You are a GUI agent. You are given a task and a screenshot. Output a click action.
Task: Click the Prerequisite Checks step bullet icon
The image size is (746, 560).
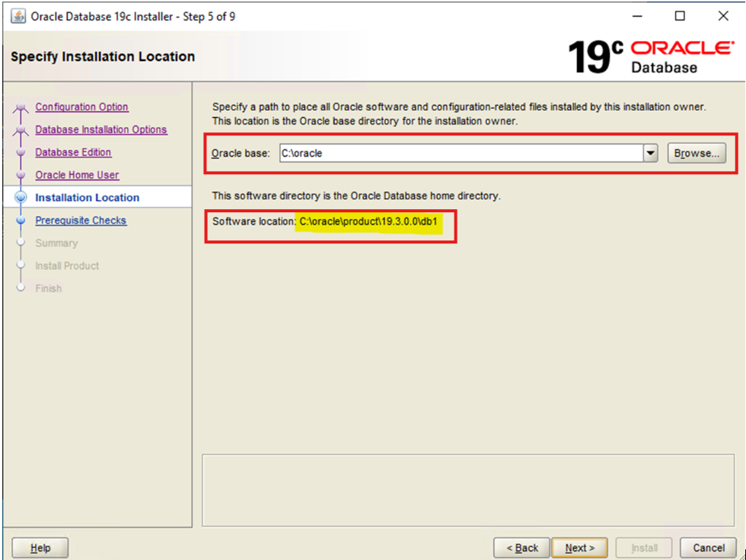(21, 221)
